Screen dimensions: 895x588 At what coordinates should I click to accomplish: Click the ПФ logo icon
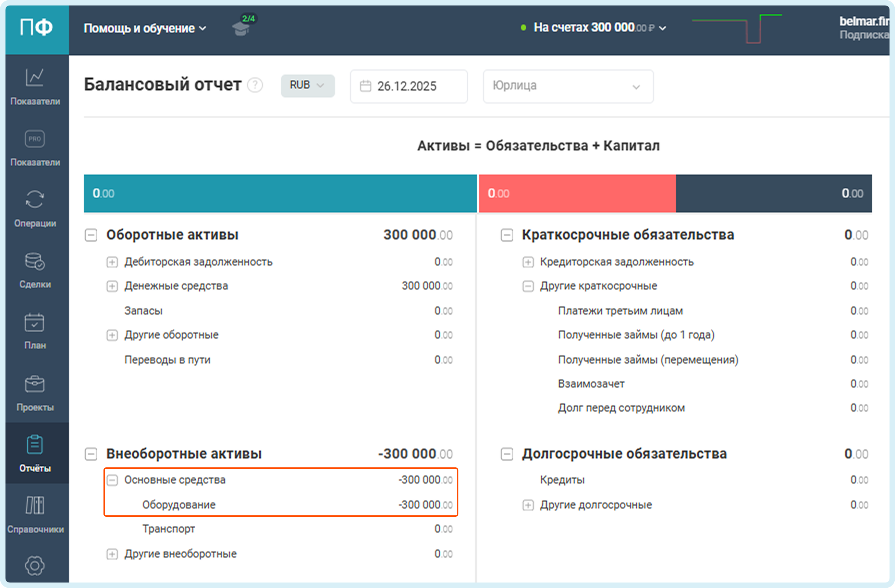click(36, 28)
